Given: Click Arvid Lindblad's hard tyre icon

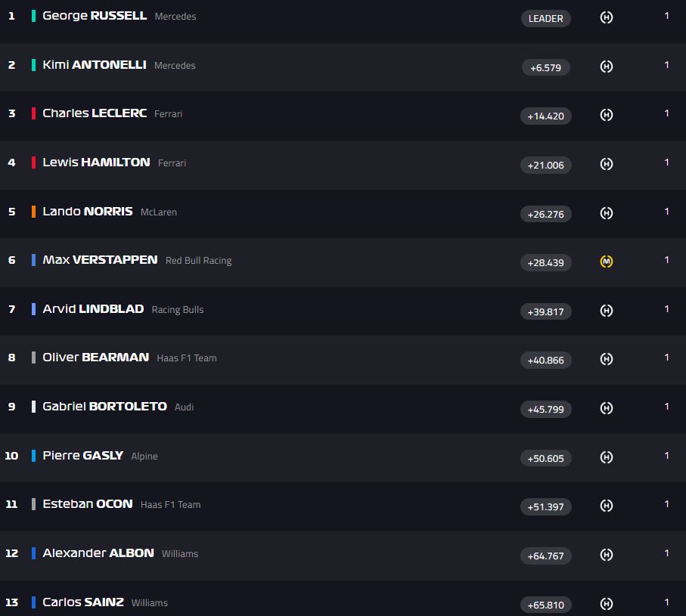Looking at the screenshot, I should [606, 311].
